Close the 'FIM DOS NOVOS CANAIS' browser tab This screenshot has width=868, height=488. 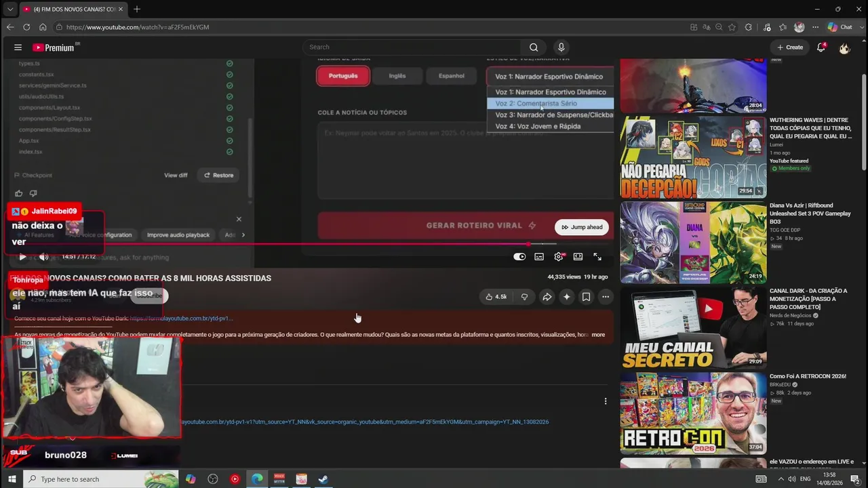point(120,9)
